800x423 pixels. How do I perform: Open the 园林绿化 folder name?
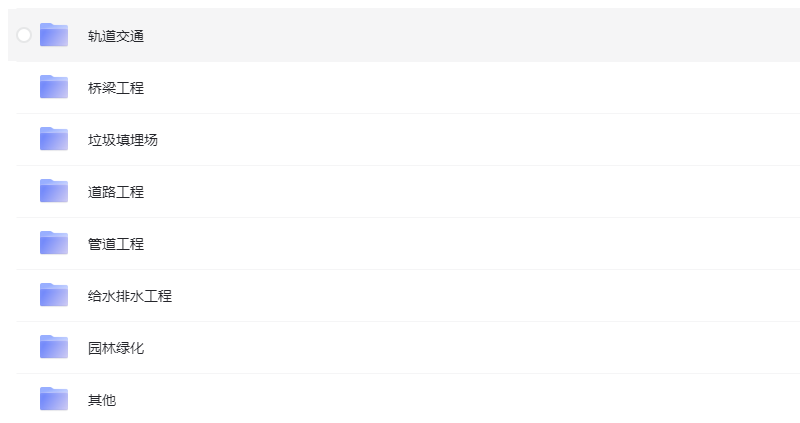(x=116, y=348)
